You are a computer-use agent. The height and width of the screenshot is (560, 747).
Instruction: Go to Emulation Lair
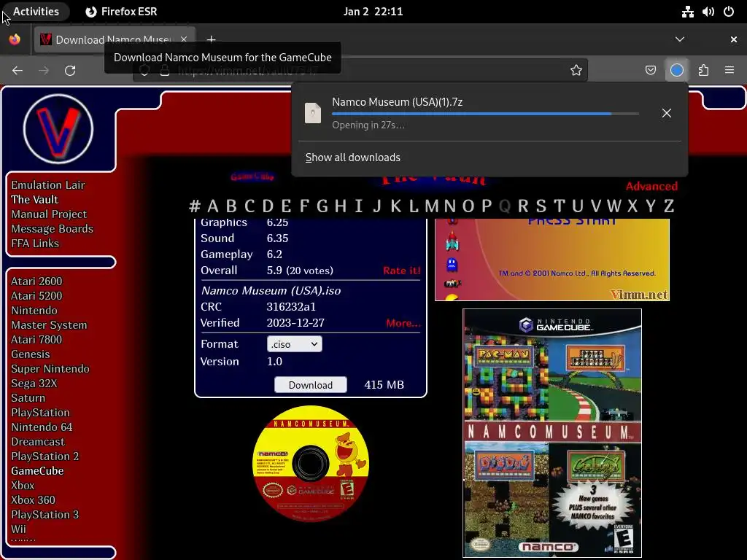(48, 184)
